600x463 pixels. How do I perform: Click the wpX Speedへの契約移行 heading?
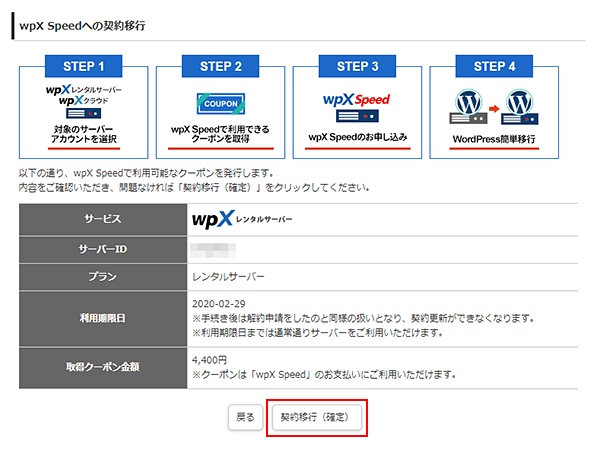tap(82, 26)
